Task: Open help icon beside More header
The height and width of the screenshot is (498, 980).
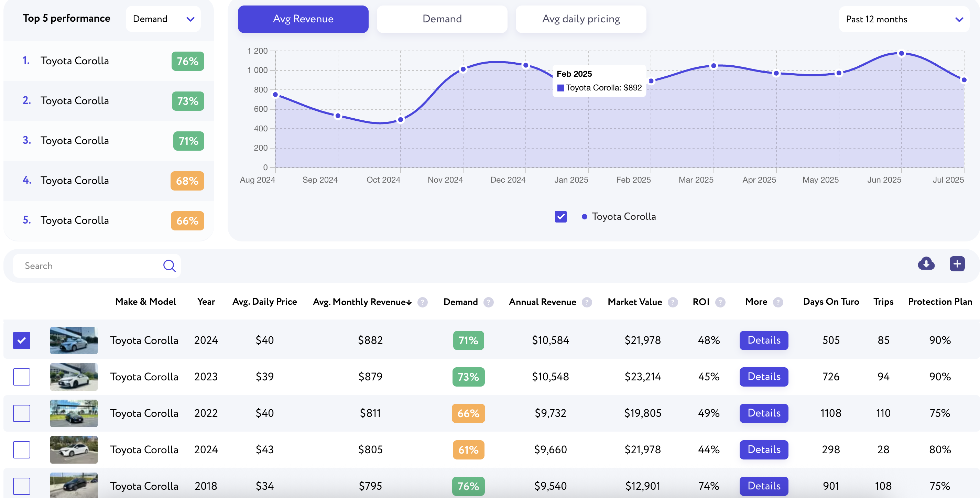Action: tap(778, 302)
